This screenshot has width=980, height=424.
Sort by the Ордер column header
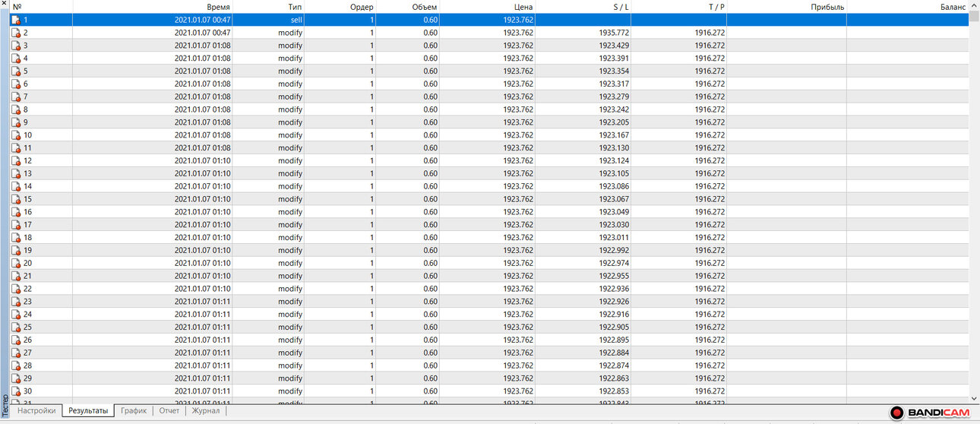click(340, 7)
